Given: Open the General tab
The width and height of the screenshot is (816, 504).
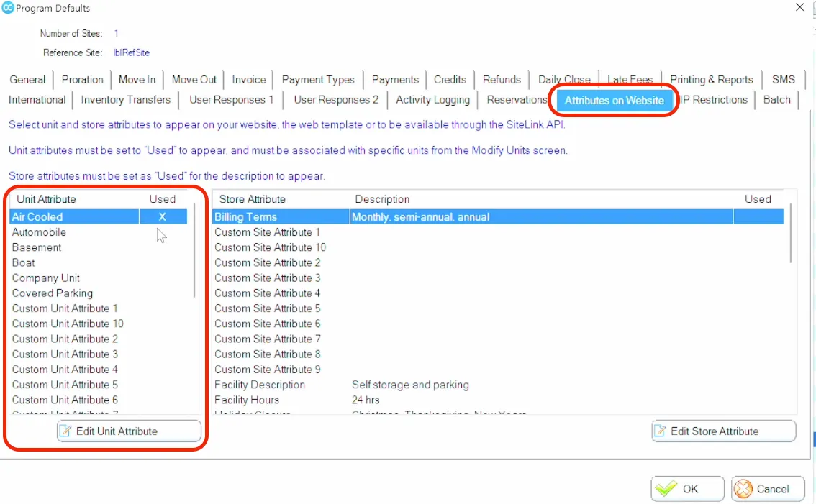Looking at the screenshot, I should [27, 80].
